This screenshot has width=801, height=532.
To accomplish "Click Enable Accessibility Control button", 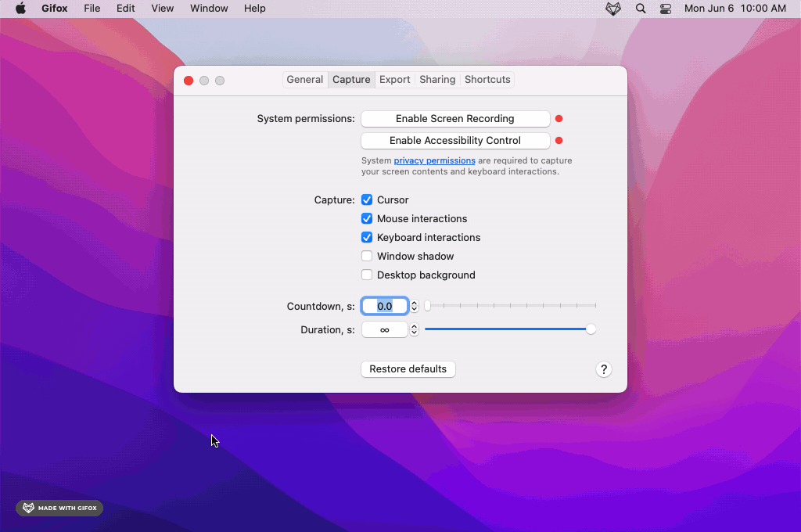I will (455, 141).
